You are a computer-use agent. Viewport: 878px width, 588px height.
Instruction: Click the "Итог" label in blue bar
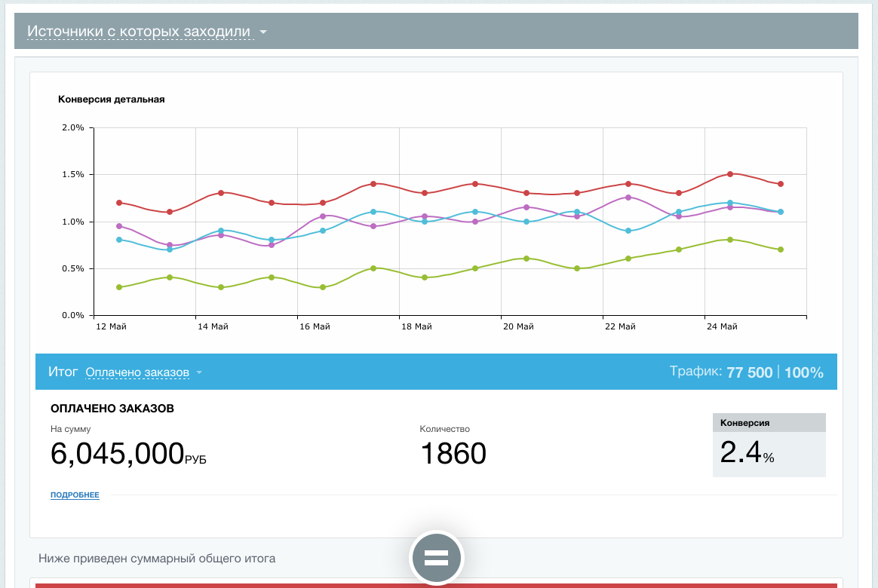63,372
